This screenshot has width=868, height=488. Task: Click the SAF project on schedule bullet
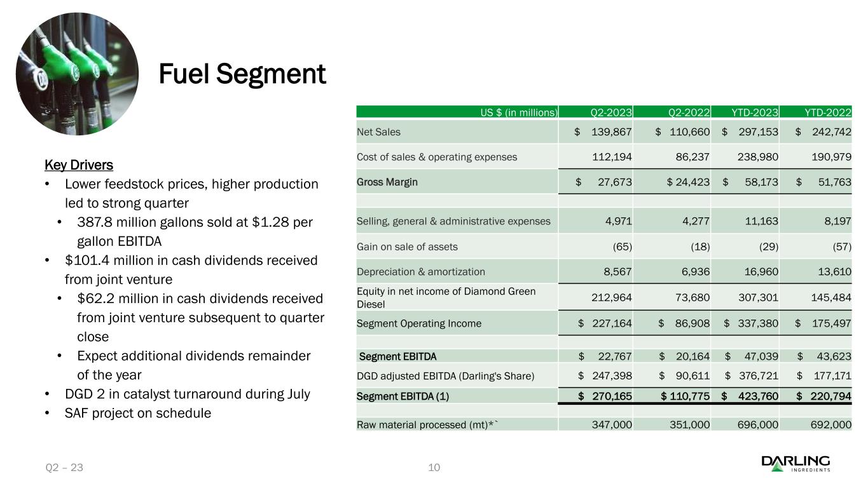click(x=137, y=413)
